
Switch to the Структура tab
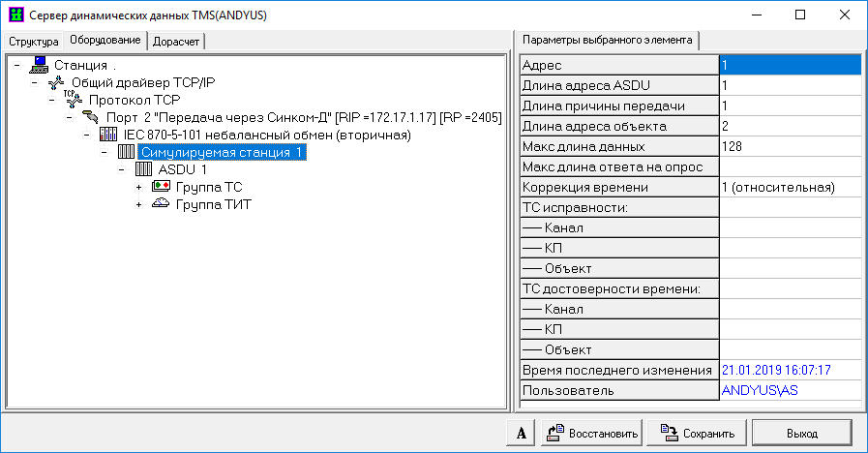[x=34, y=42]
